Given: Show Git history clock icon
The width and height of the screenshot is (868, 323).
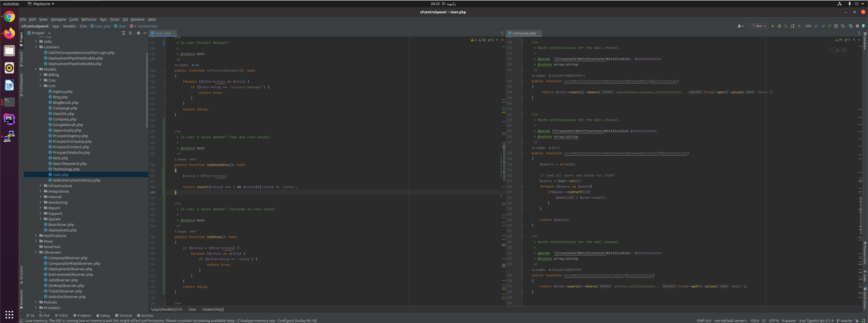Looking at the screenshot, I should click(836, 26).
